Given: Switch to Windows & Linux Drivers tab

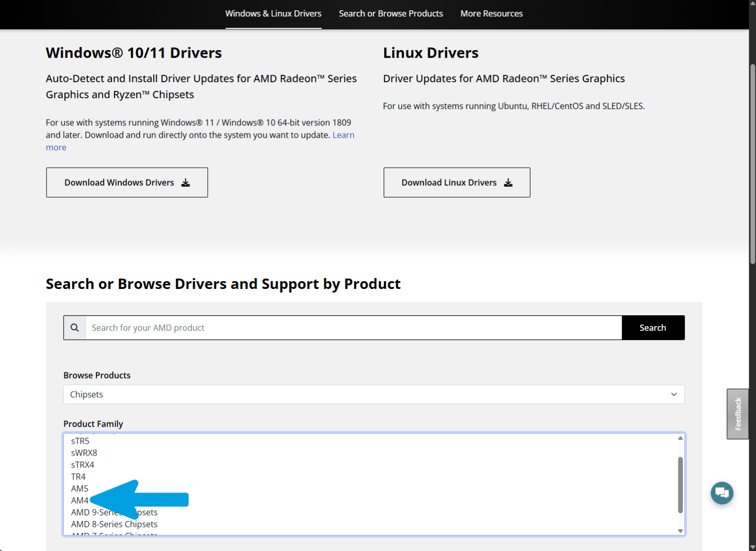Looking at the screenshot, I should click(x=273, y=13).
